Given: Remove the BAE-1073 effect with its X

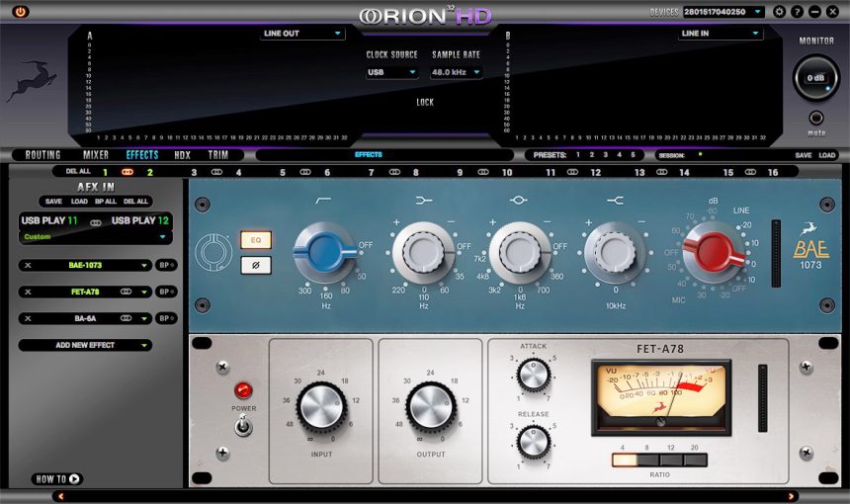Looking at the screenshot, I should click(28, 265).
